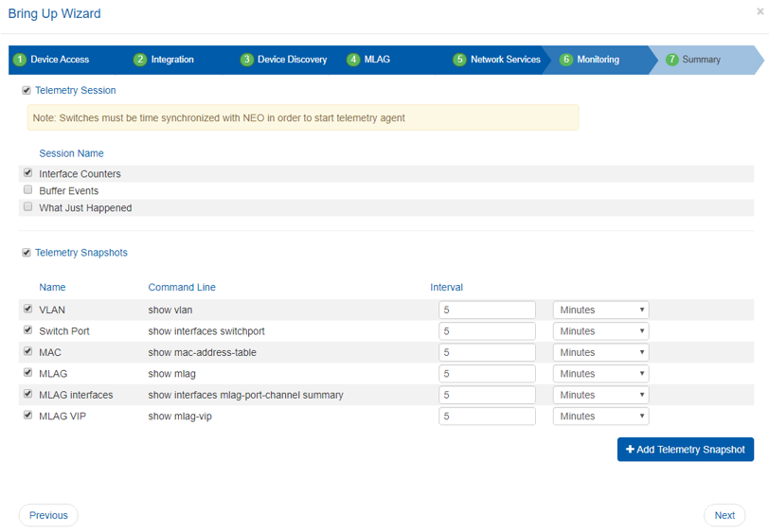Expand the MLAG VIP interval unit dropdown
The image size is (769, 532).
click(600, 417)
